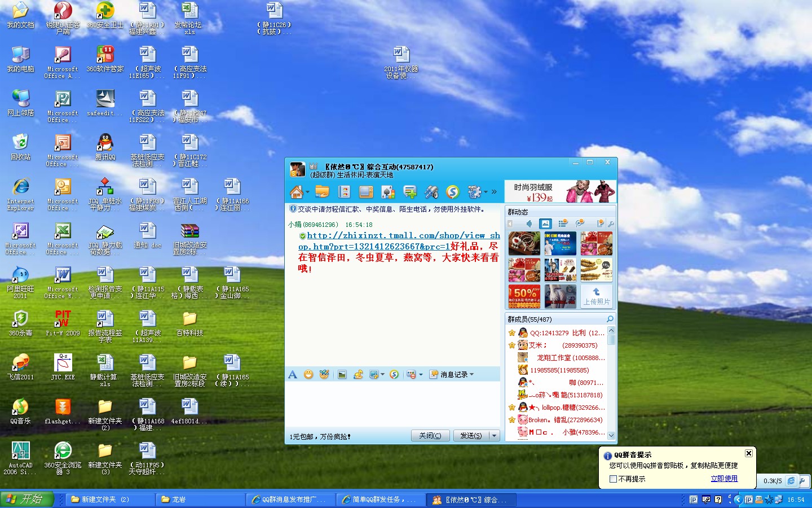Viewport: 812px width, 508px height.
Task: Click the IE icon in speed floating widget
Action: (x=791, y=481)
